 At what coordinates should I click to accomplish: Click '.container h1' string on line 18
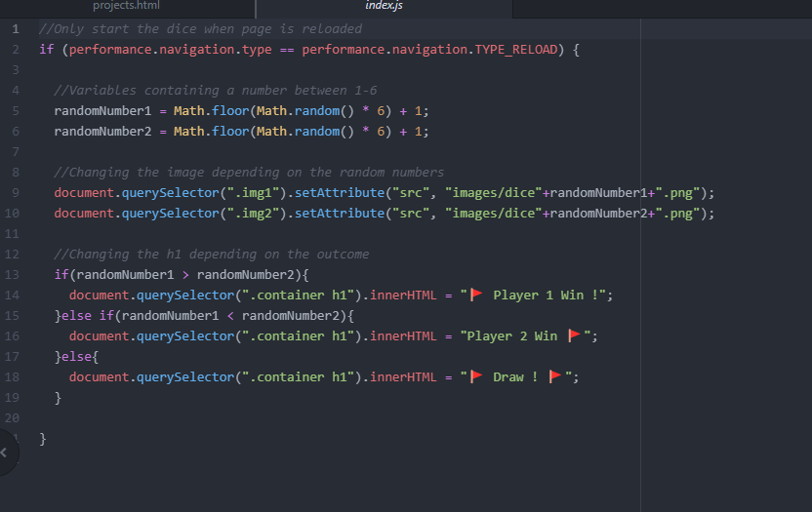(299, 377)
